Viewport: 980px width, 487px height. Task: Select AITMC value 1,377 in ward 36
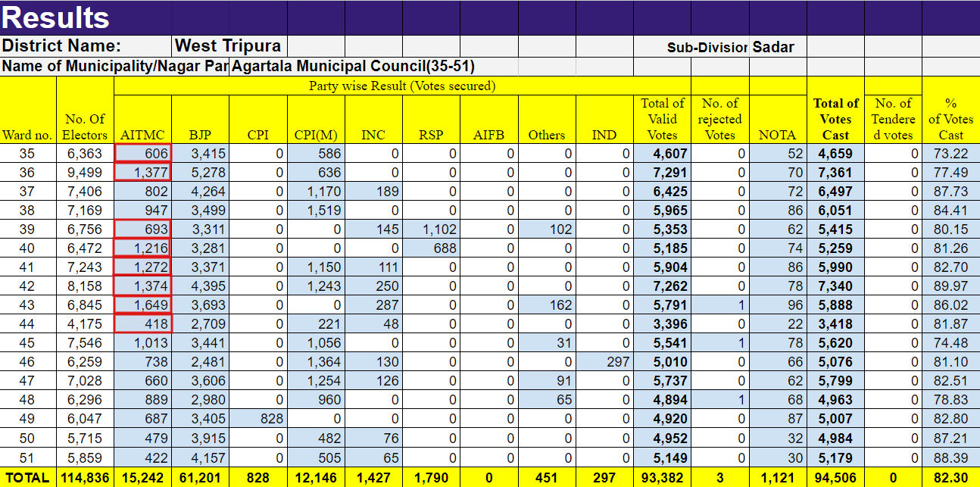tap(142, 173)
